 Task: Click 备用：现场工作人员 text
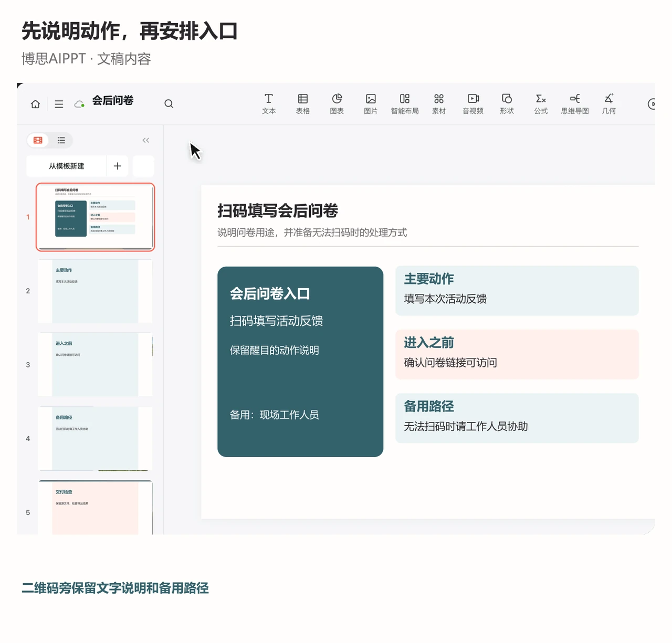click(275, 415)
